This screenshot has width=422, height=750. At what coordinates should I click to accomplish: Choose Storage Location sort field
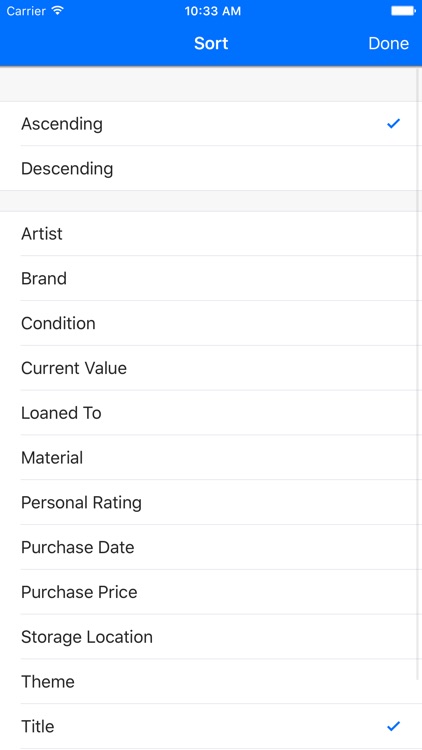[211, 637]
